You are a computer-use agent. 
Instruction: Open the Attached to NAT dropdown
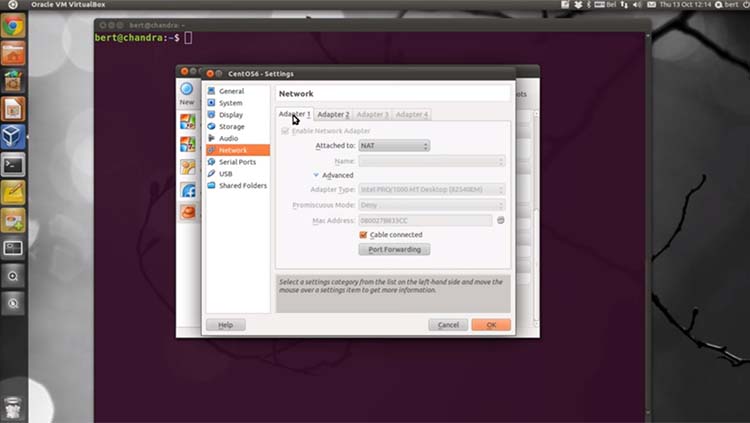394,145
